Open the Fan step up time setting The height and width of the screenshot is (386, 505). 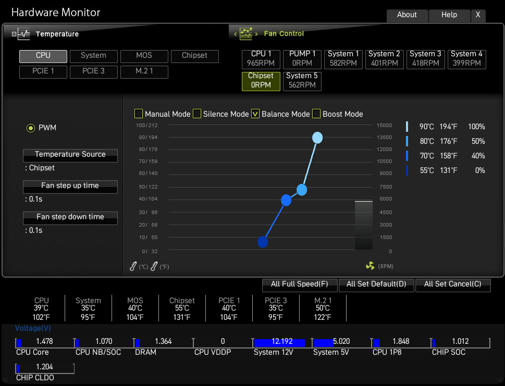tap(70, 186)
